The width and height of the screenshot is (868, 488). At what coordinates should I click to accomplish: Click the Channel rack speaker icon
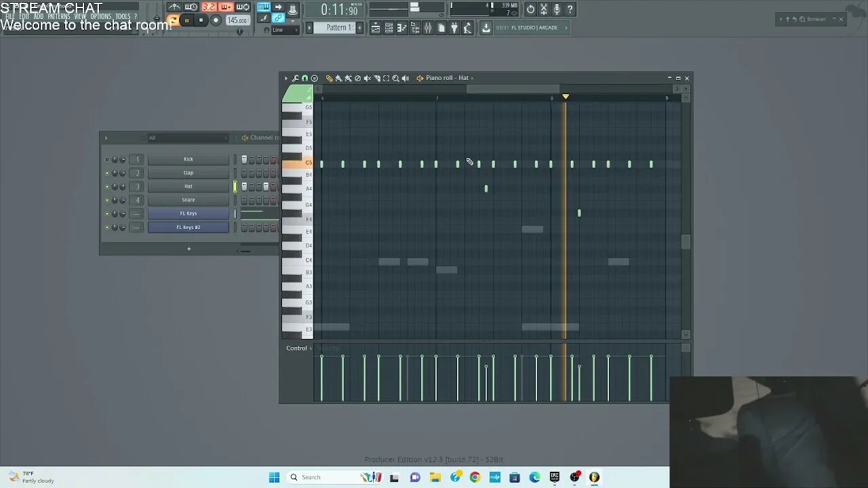245,138
